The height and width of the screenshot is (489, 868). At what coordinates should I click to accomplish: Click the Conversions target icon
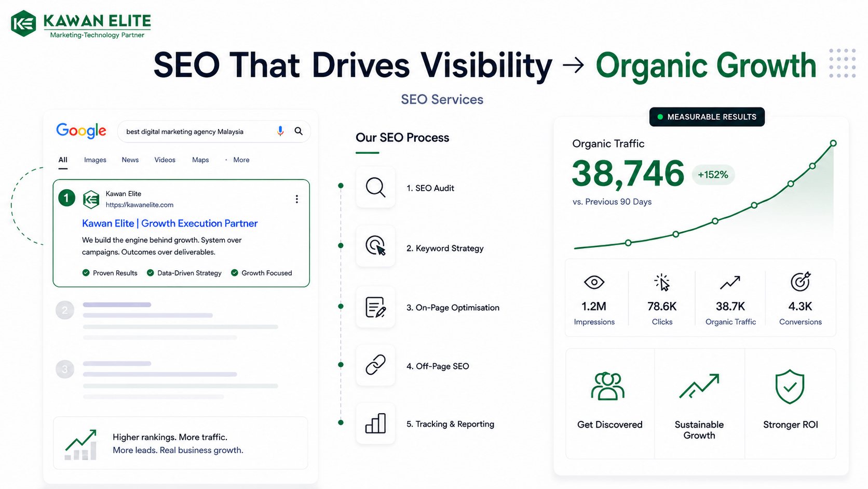click(801, 282)
